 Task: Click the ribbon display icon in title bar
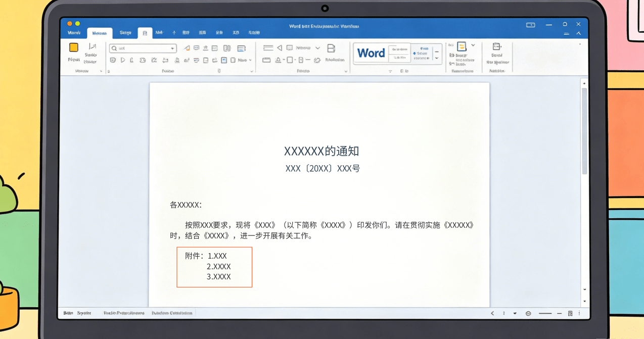531,25
